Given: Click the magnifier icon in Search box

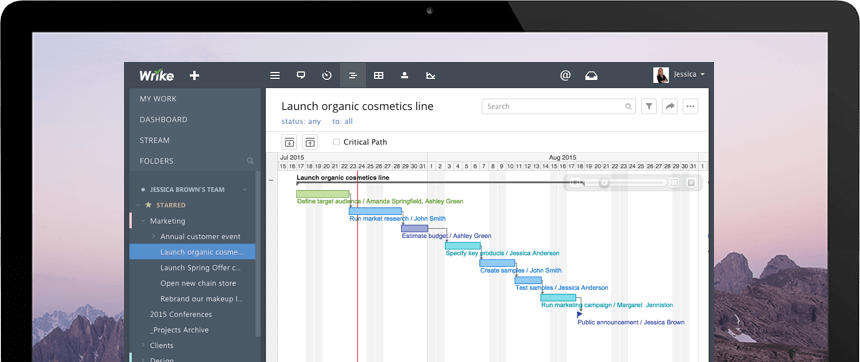Looking at the screenshot, I should pos(629,106).
